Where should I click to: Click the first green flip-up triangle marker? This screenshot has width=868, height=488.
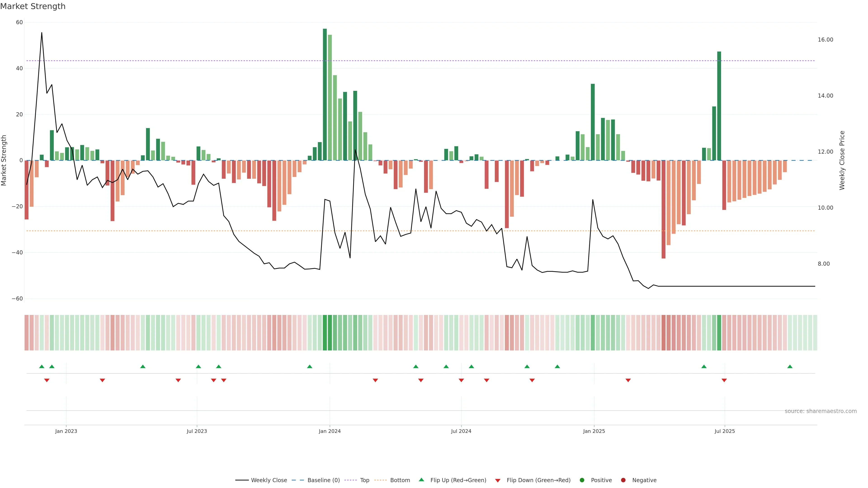coord(42,366)
